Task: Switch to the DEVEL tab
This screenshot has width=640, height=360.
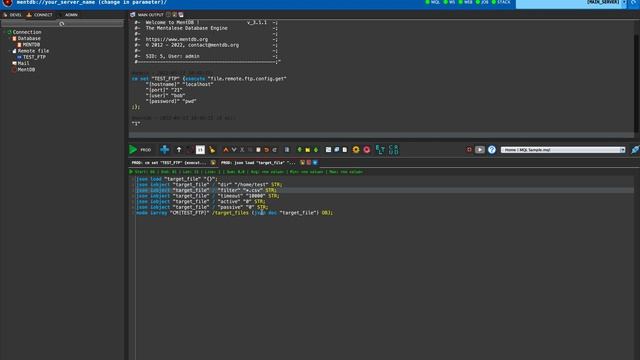Action: (13, 15)
